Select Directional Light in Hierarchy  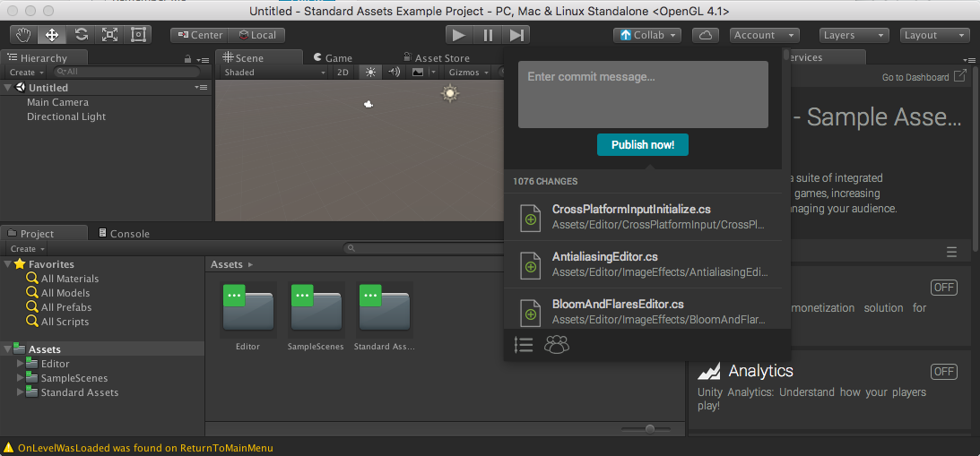(x=66, y=116)
